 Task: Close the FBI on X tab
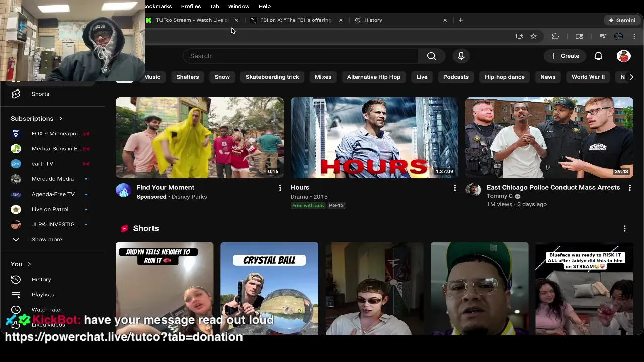coord(341,20)
